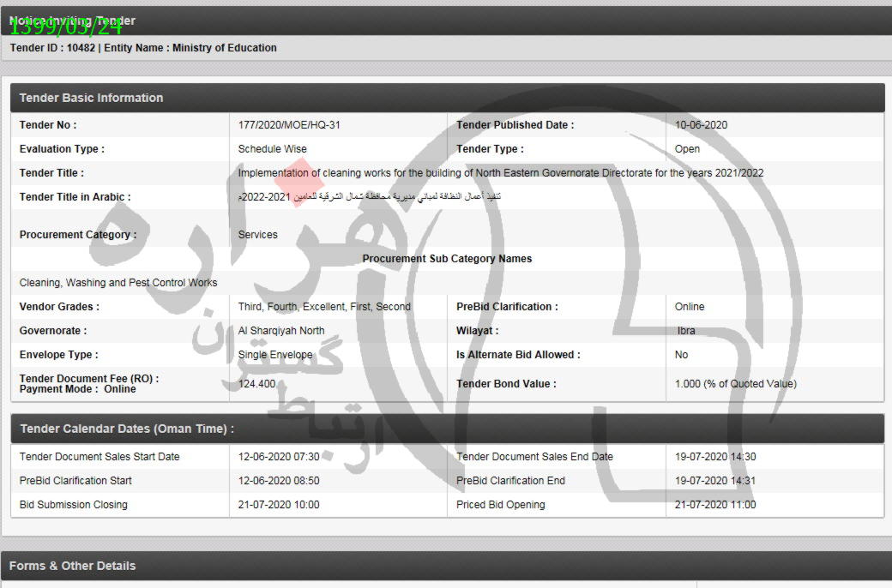This screenshot has width=892, height=588.
Task: Click the English tender title text
Action: 500,173
